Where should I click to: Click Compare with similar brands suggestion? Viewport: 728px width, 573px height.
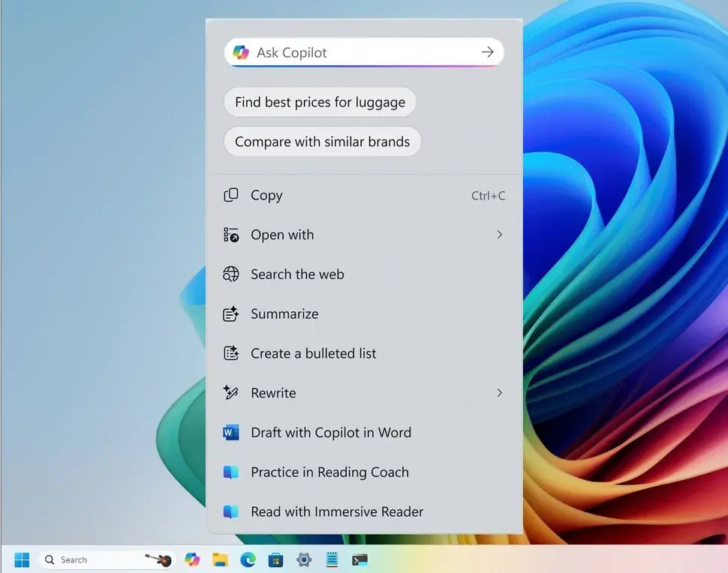pyautogui.click(x=322, y=142)
